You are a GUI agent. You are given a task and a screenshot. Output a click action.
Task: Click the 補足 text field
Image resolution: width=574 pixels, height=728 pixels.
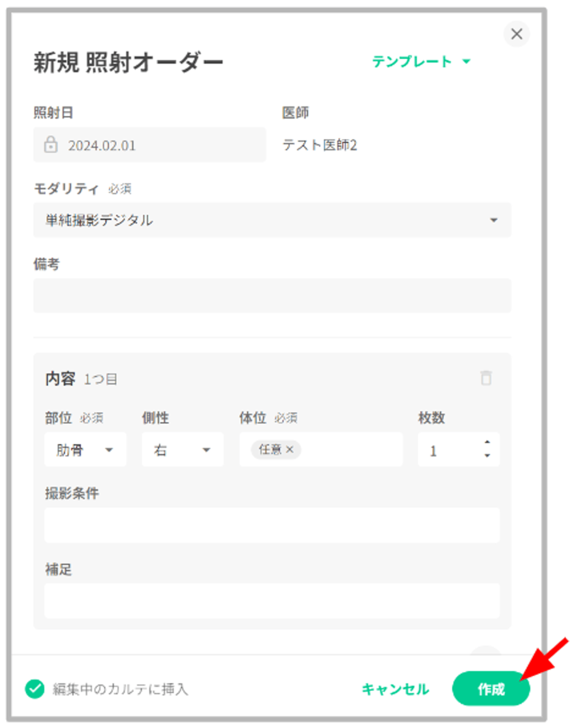(x=272, y=601)
